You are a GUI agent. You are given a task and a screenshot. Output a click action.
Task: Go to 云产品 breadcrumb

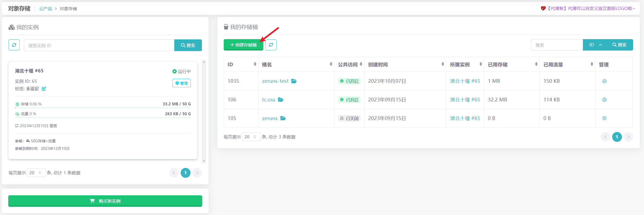[46, 9]
